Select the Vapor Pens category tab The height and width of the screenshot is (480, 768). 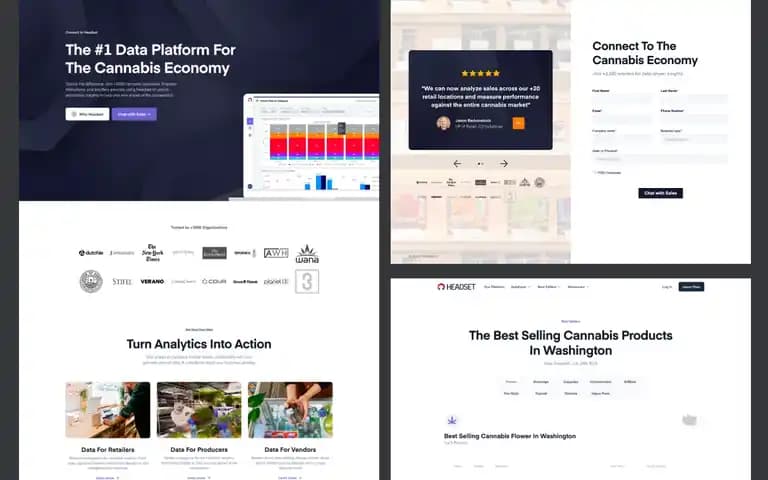tap(600, 393)
